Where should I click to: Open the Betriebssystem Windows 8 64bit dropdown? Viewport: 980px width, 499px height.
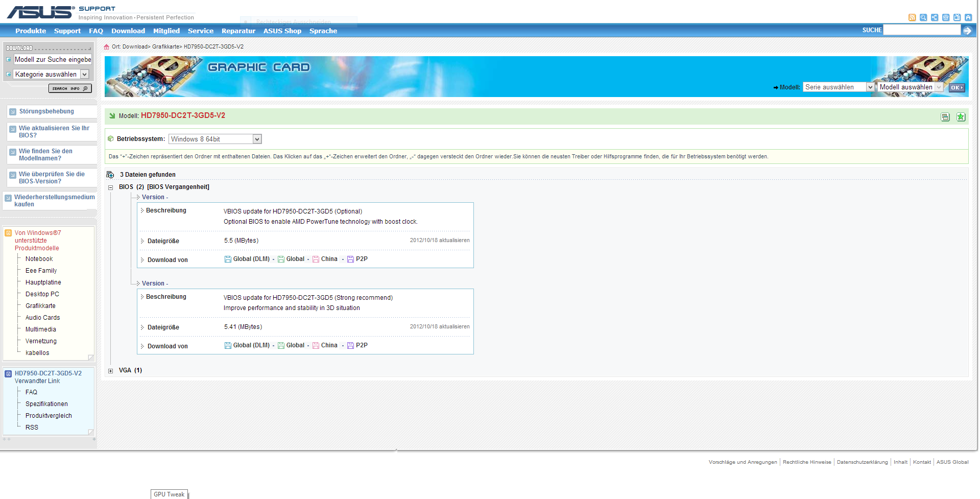tap(215, 139)
